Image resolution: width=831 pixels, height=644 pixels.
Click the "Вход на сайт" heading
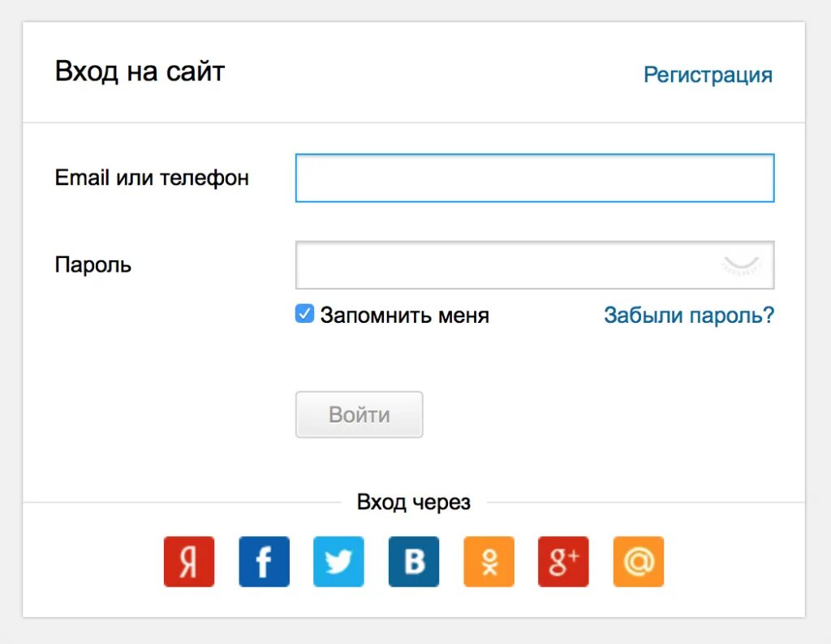tap(140, 71)
